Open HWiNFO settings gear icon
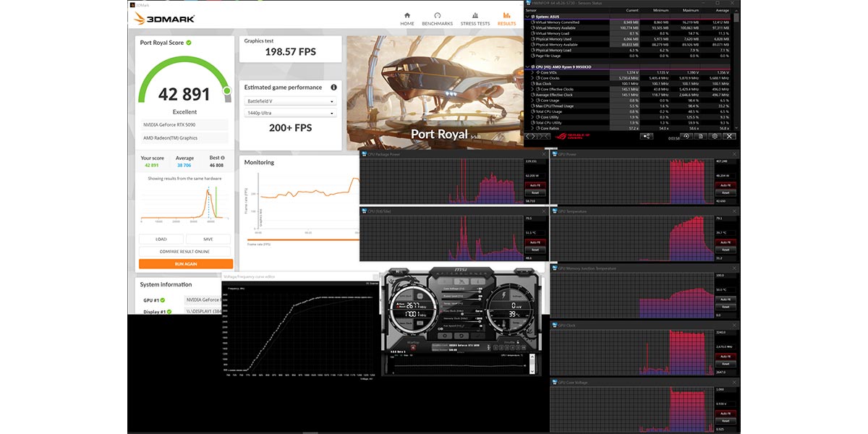The image size is (868, 434). [715, 136]
